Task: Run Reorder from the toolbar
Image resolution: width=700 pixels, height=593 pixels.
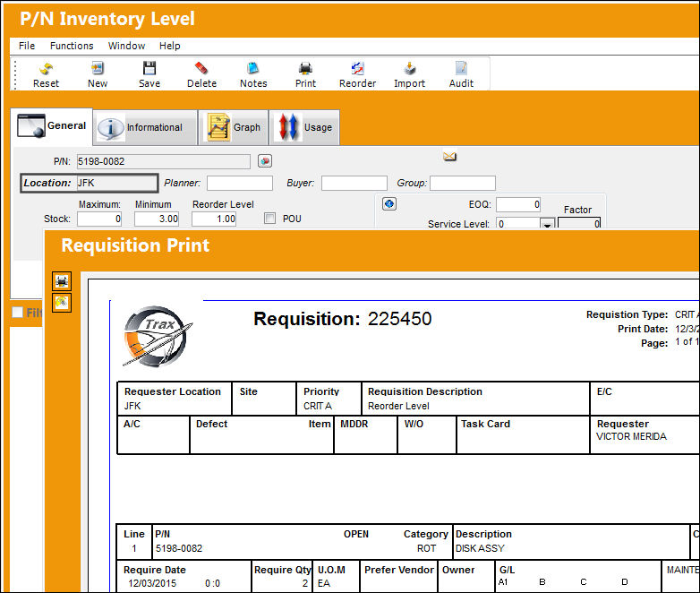Action: [357, 74]
